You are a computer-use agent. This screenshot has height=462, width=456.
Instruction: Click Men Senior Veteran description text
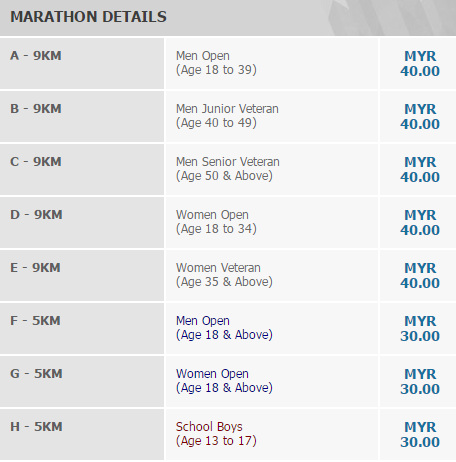(x=228, y=169)
